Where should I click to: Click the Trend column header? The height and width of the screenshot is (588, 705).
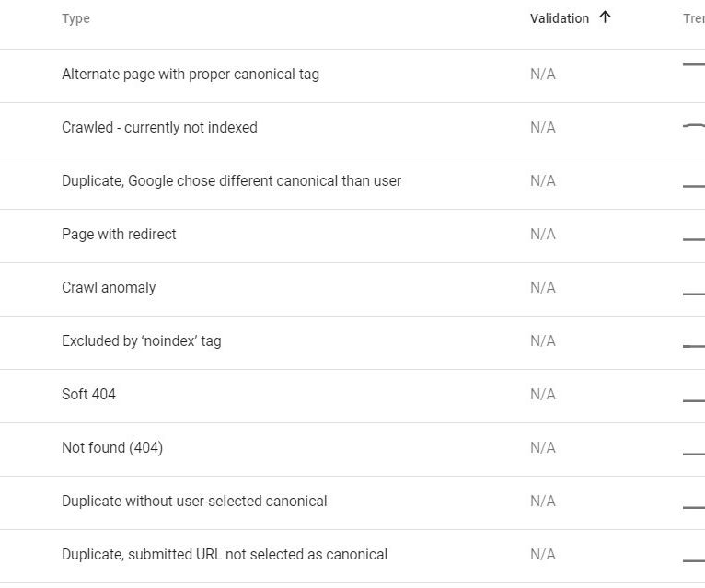click(x=693, y=18)
